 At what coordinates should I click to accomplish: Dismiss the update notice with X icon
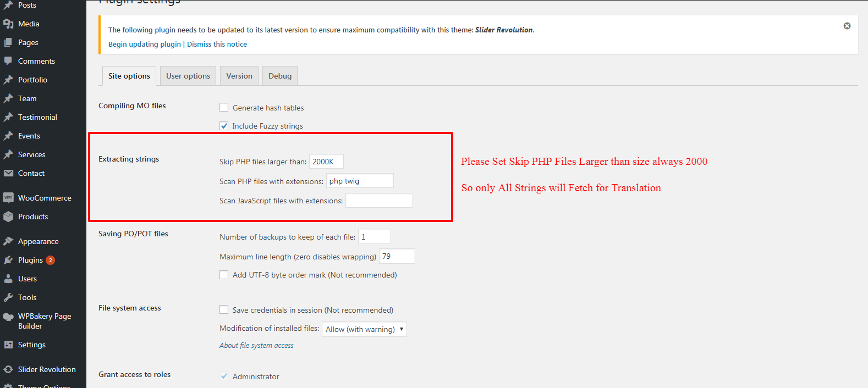pyautogui.click(x=847, y=26)
